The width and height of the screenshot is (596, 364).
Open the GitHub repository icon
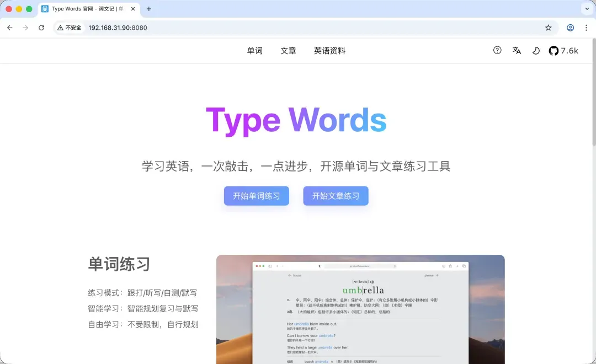(554, 51)
